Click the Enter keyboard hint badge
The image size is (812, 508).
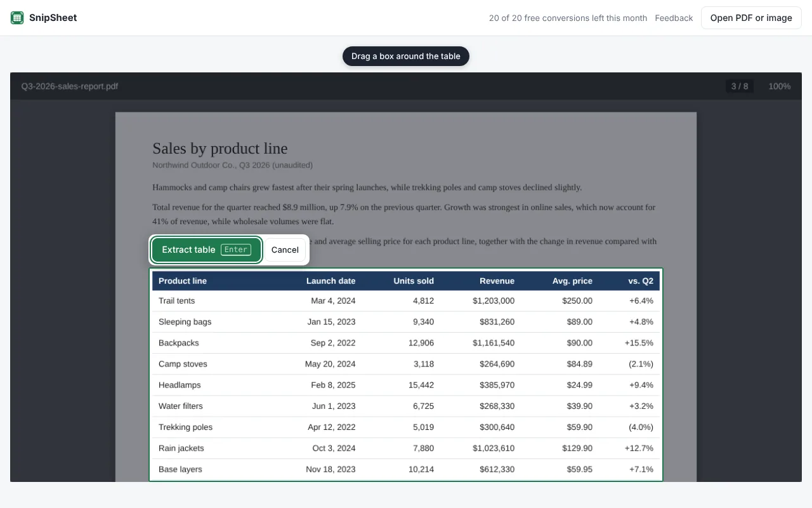[x=236, y=250]
